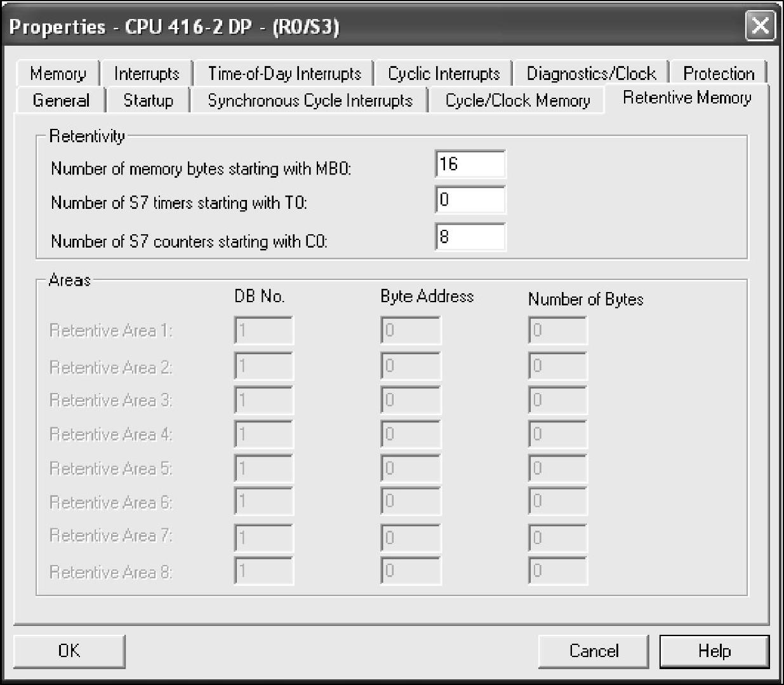This screenshot has height=685, width=784.
Task: Cancel the Properties dialog
Action: [x=594, y=651]
